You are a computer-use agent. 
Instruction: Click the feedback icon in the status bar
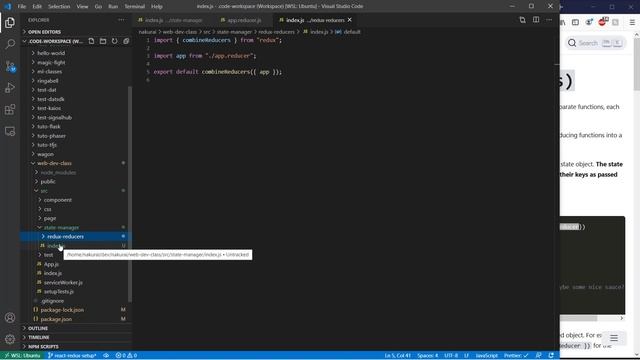coord(538,356)
